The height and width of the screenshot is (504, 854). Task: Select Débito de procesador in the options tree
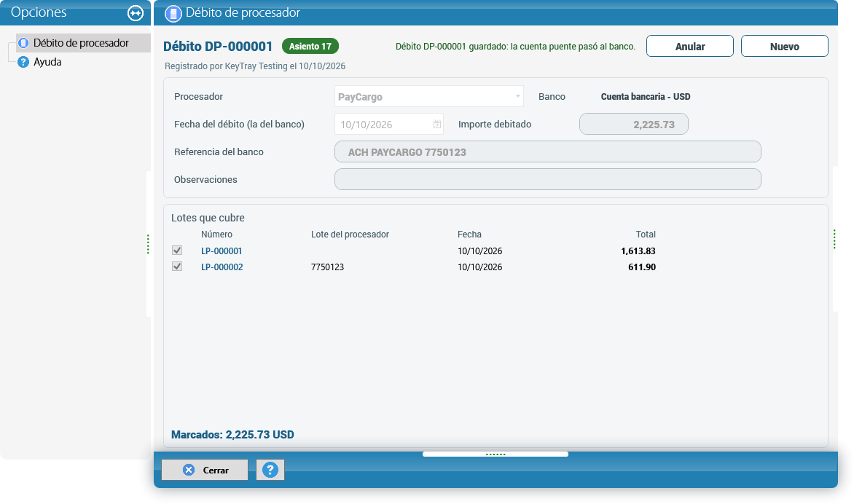pyautogui.click(x=81, y=42)
